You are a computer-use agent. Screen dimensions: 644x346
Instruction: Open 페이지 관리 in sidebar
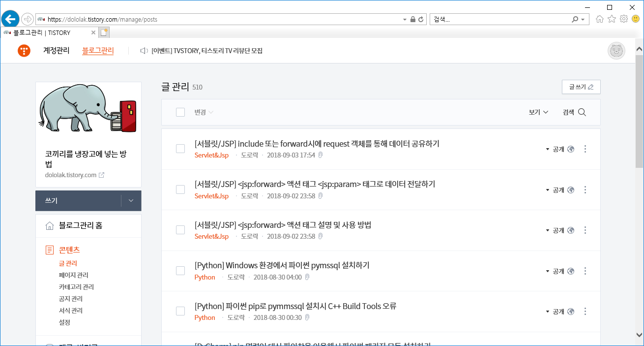74,275
